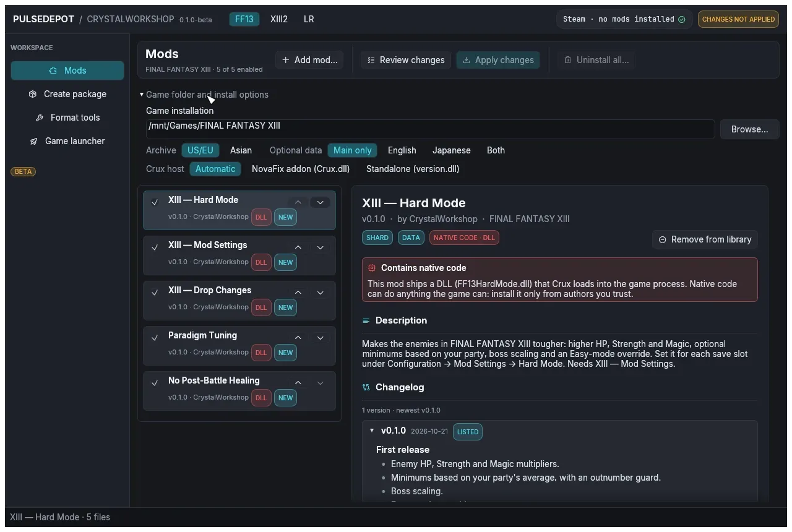Uncheck XIII — Mod Settings mod
The image size is (792, 532).
coord(155,247)
